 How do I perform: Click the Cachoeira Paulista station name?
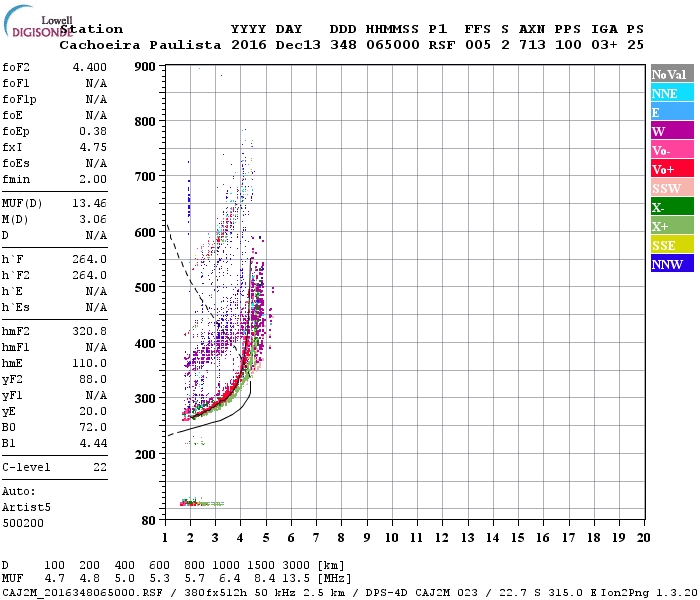pos(140,45)
